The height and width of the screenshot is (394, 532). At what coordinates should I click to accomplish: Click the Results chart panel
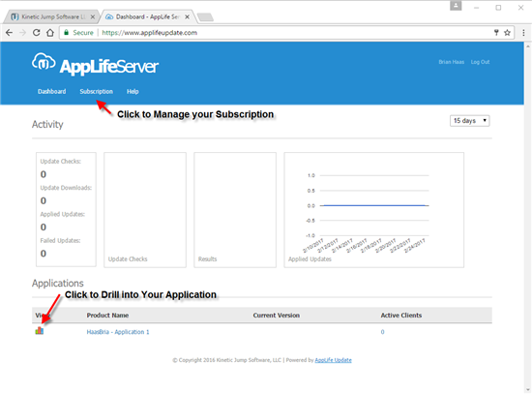235,210
